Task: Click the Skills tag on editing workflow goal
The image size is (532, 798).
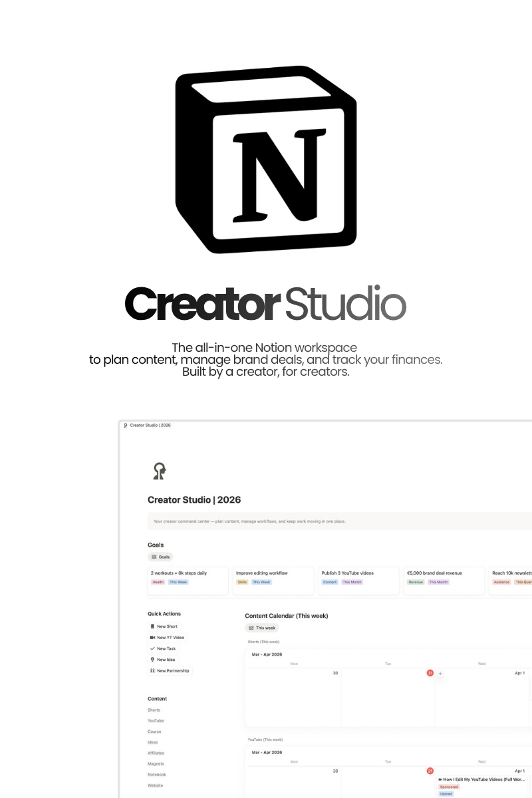Action: coord(242,582)
